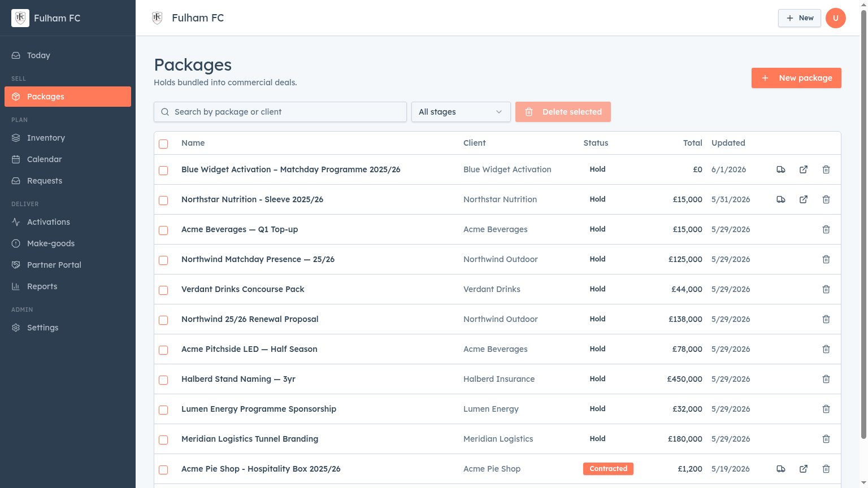Open Calendar in sidebar
Image resolution: width=868 pixels, height=488 pixels.
(x=68, y=159)
